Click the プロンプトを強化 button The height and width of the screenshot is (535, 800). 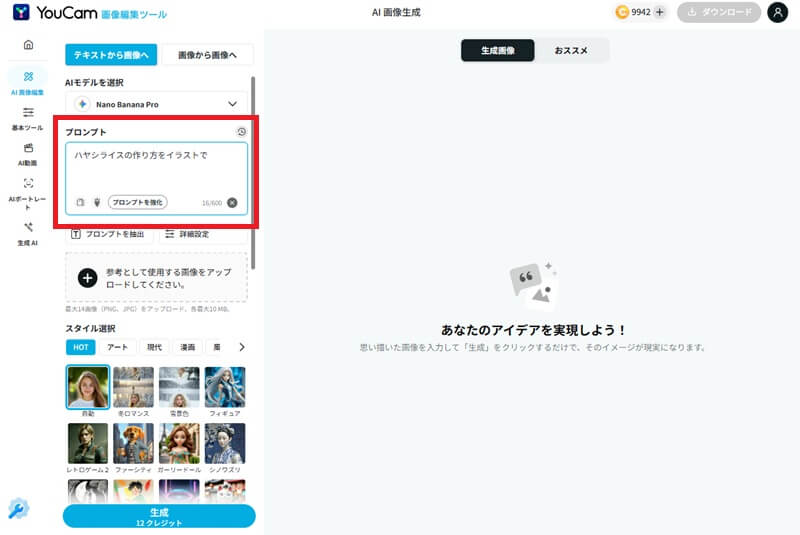[137, 202]
